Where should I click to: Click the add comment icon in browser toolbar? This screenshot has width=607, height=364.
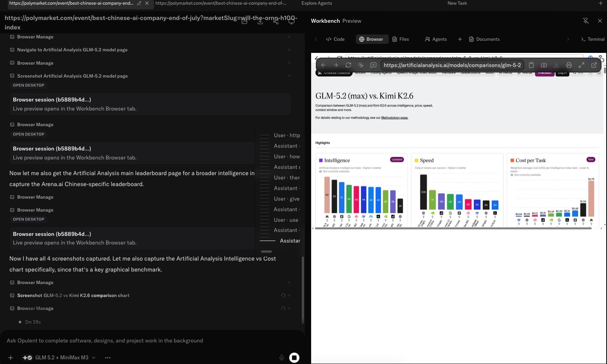pos(373,65)
